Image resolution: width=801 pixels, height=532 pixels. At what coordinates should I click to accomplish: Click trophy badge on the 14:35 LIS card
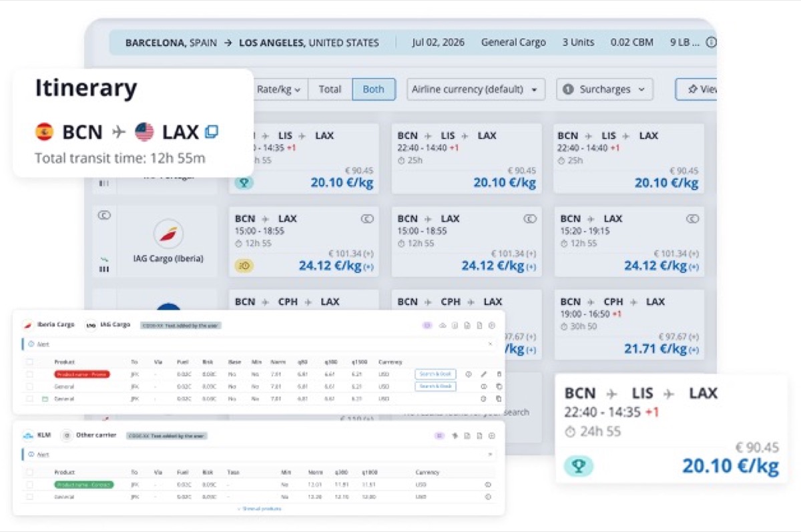point(244,182)
